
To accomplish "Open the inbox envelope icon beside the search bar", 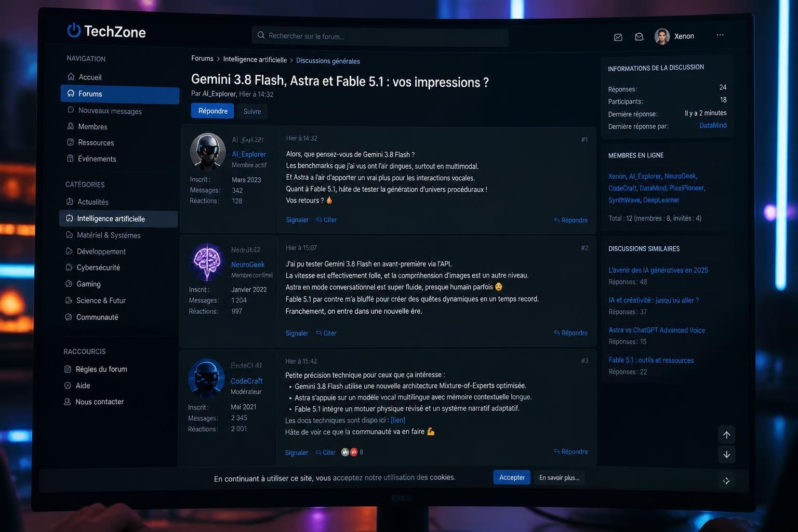I will (618, 37).
